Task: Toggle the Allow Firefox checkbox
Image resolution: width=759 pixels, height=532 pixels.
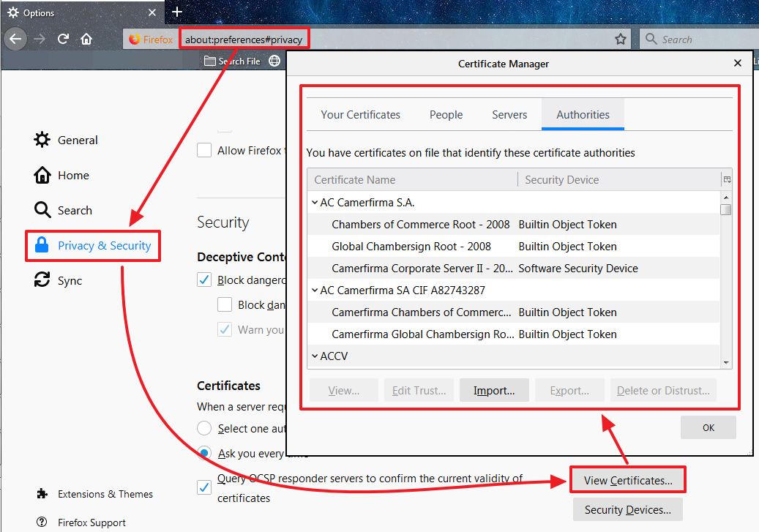Action: point(204,150)
